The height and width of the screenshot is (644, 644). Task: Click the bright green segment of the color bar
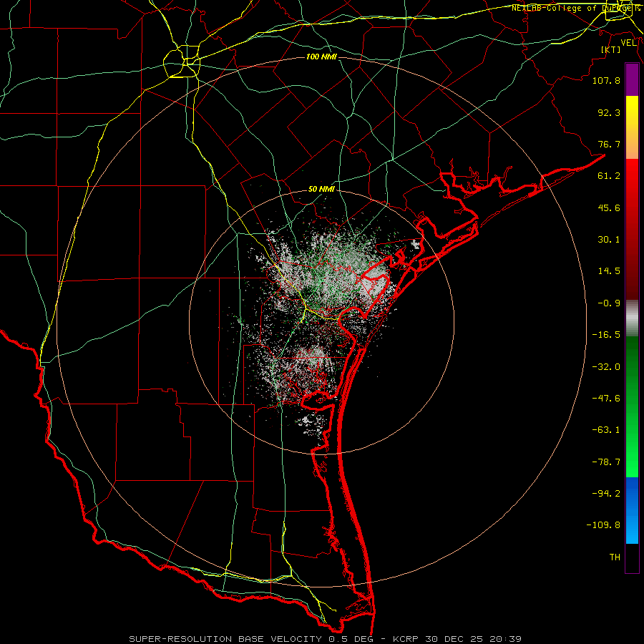click(x=632, y=431)
